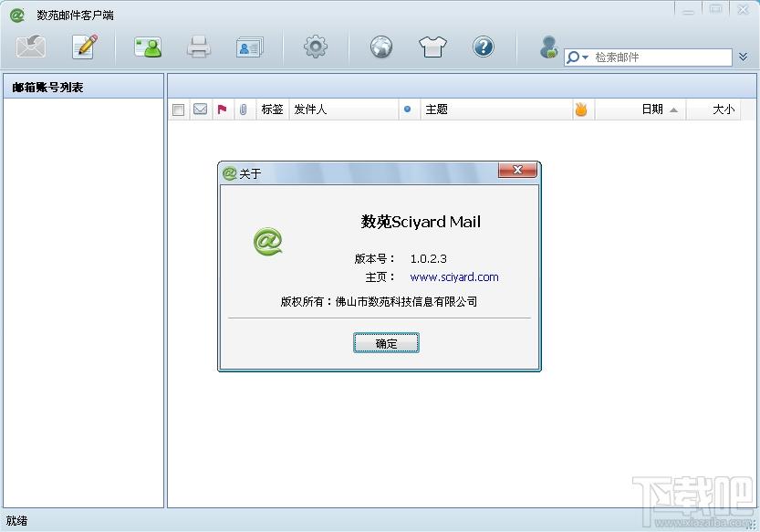Open help with question mark icon

484,47
